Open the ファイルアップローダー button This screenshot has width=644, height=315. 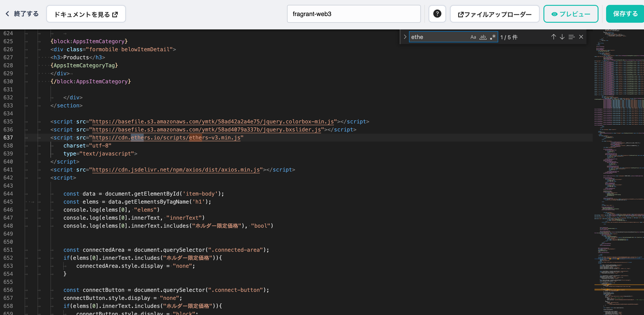495,14
